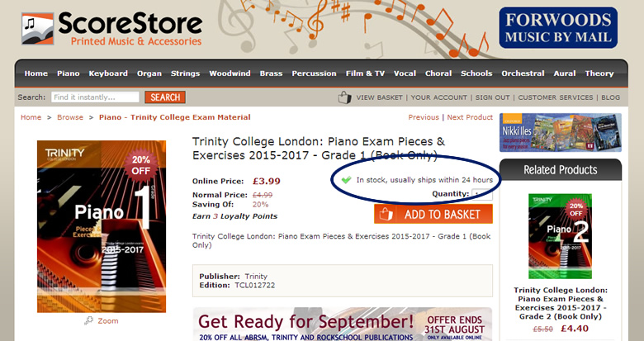This screenshot has height=341, width=644.
Task: Click the green in-stock checkmark icon
Action: pyautogui.click(x=346, y=179)
